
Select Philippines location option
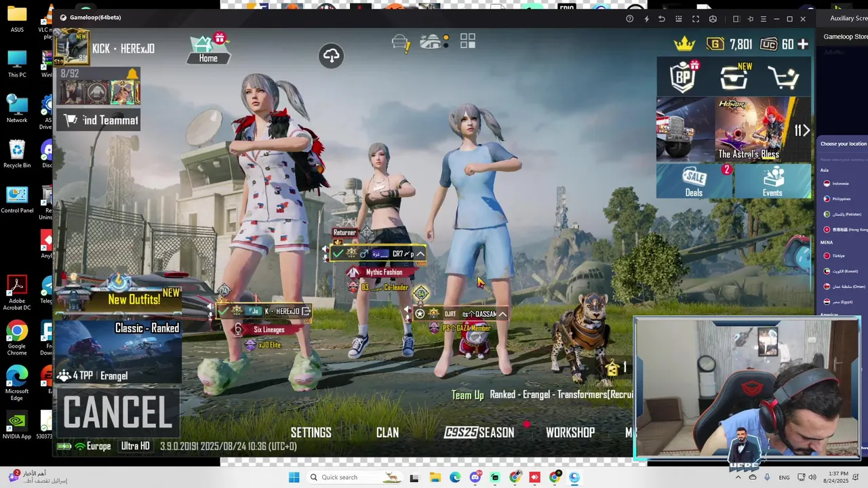(836, 199)
